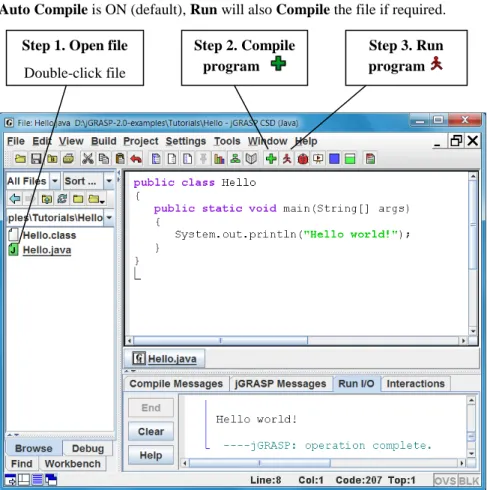Switch to the Interactions tab
This screenshot has width=487, height=490.
(415, 384)
